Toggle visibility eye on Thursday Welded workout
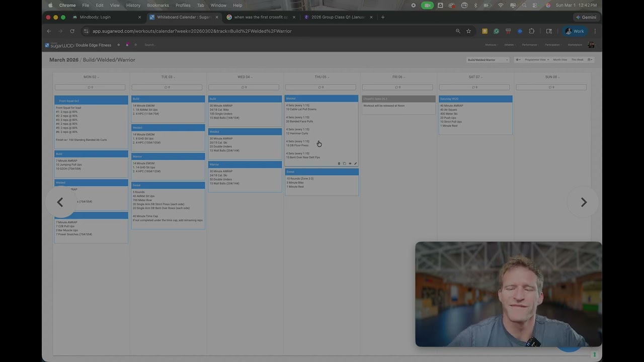 pyautogui.click(x=350, y=163)
